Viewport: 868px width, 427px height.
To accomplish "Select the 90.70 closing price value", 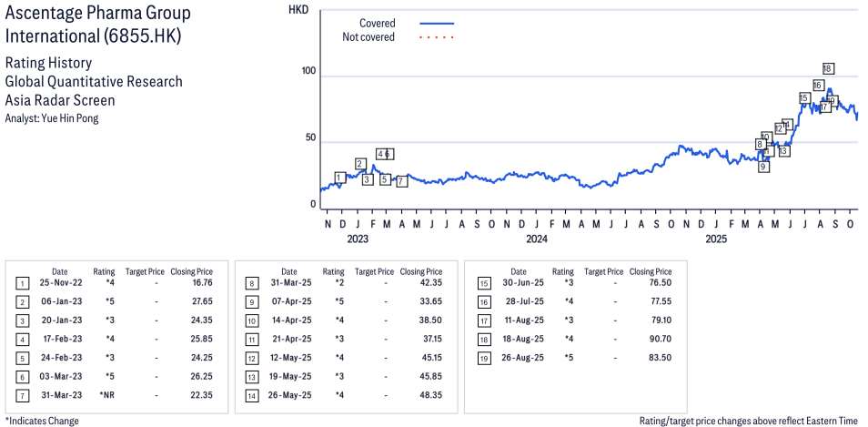I will point(658,339).
